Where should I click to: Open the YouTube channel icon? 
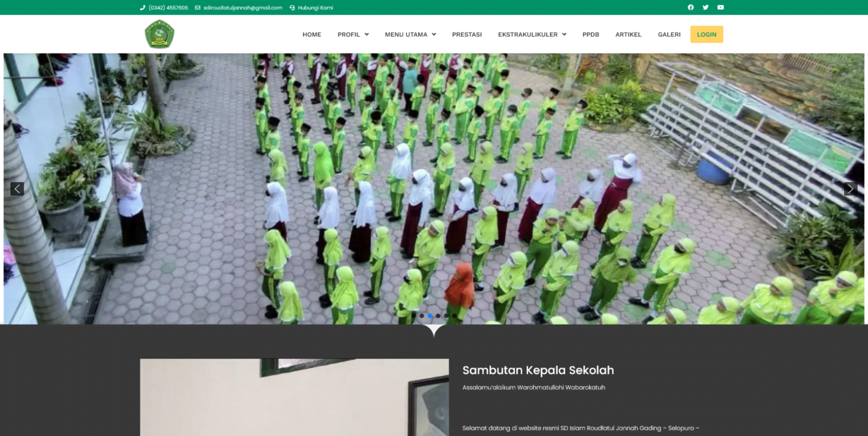[x=720, y=8]
